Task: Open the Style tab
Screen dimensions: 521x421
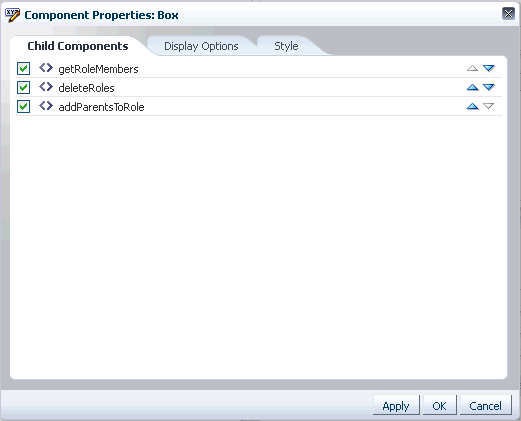Action: tap(286, 46)
